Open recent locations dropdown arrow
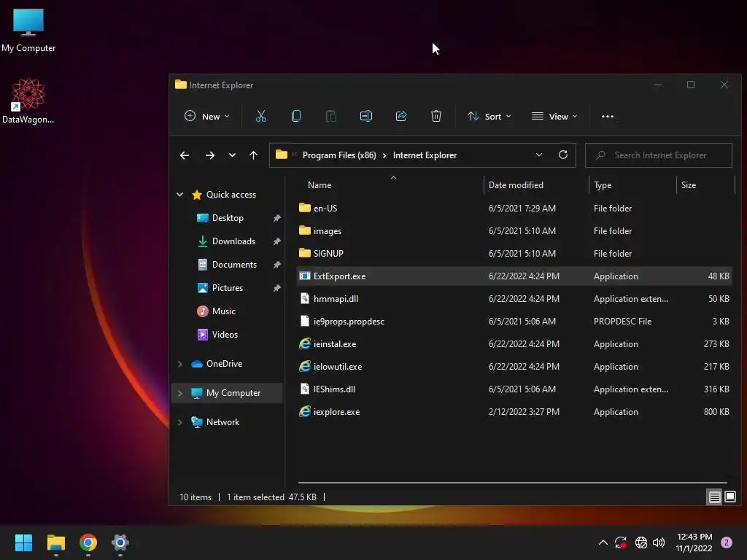This screenshot has width=747, height=560. 232,155
